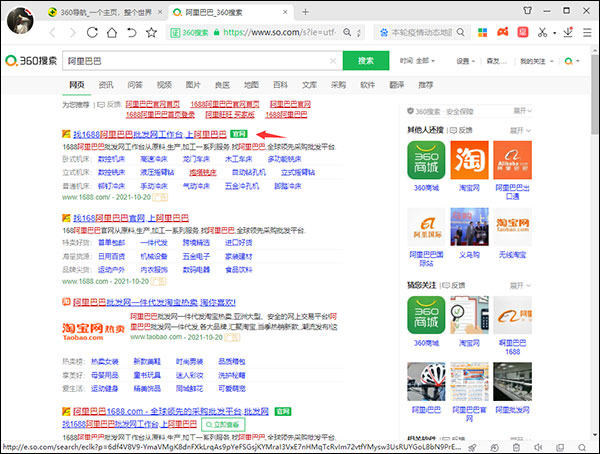
Task: Switch to the 资讯 search category tab
Action: point(105,86)
